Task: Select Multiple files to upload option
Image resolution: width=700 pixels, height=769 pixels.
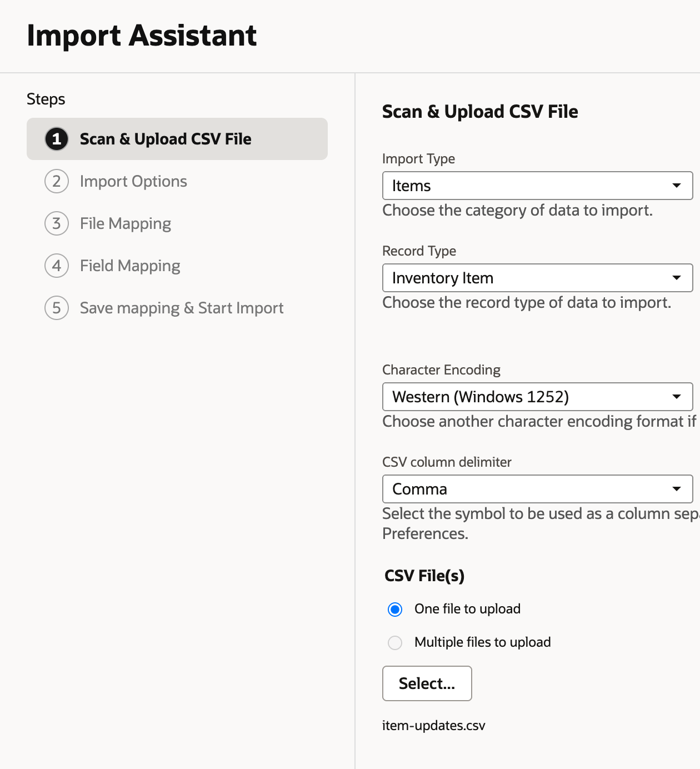Action: [x=395, y=643]
